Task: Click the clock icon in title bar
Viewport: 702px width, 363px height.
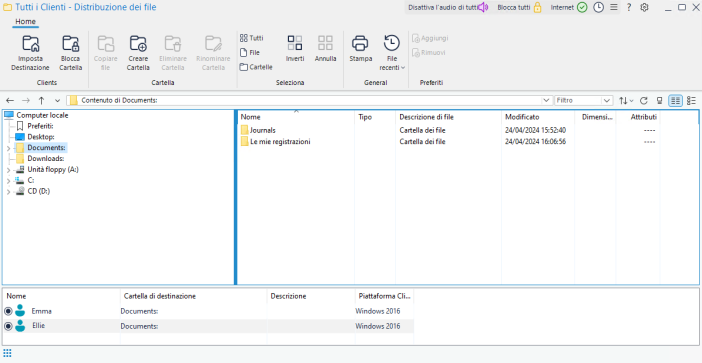Action: click(x=598, y=8)
